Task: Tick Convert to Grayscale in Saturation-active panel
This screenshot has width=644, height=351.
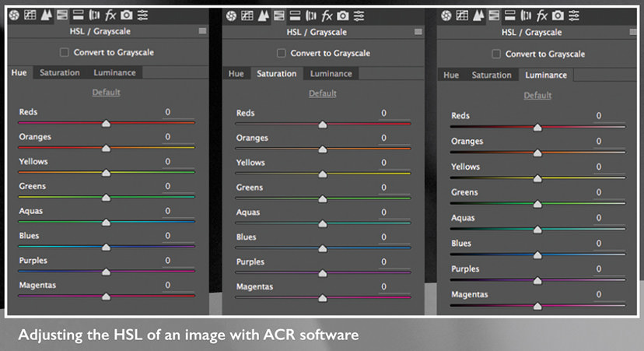Action: [x=281, y=53]
